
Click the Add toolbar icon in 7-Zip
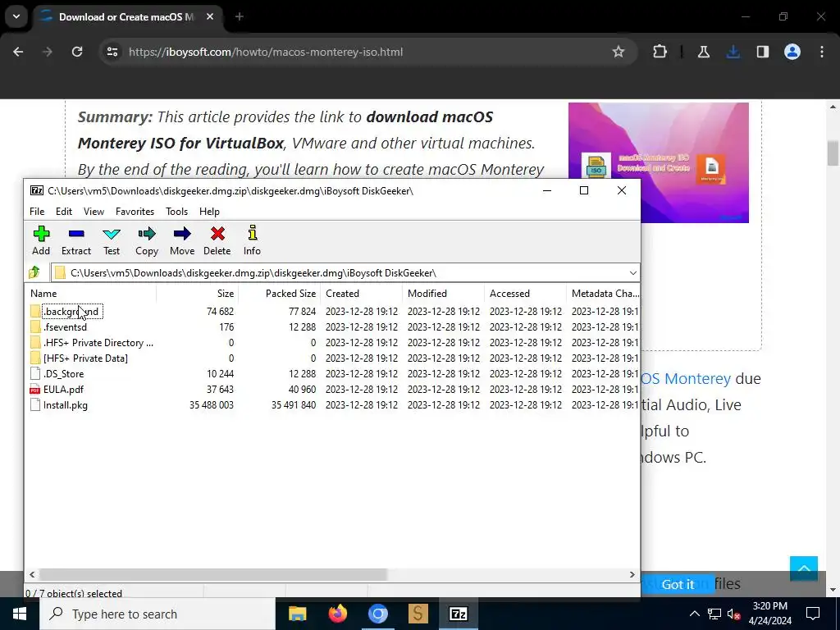click(41, 240)
